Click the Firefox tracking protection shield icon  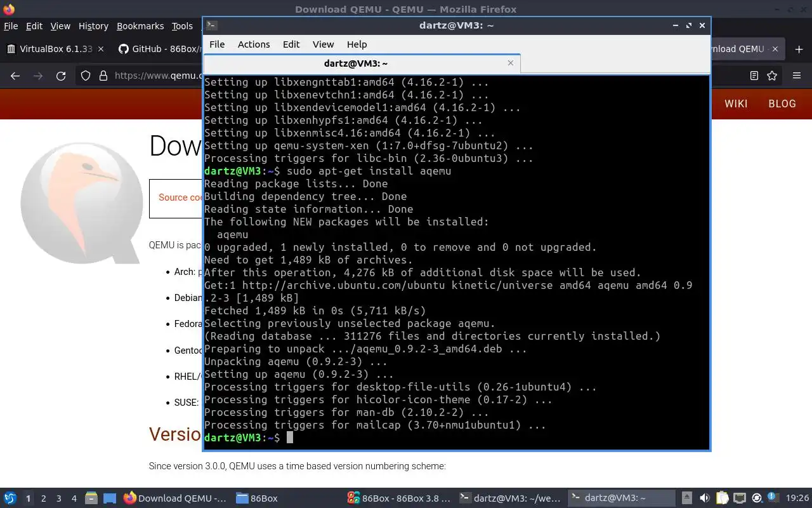point(86,76)
